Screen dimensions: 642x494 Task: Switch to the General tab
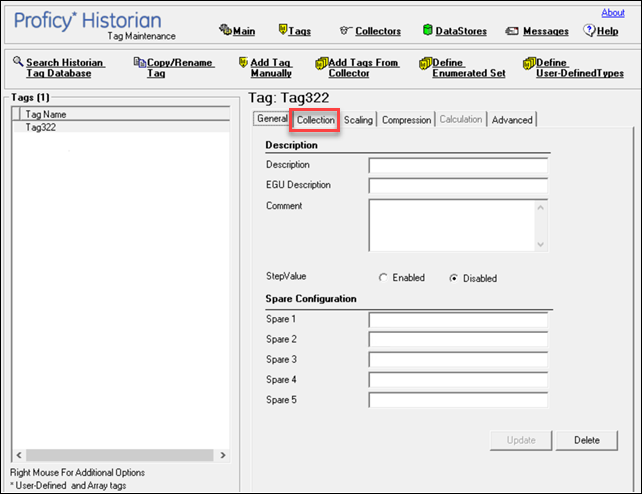(272, 118)
